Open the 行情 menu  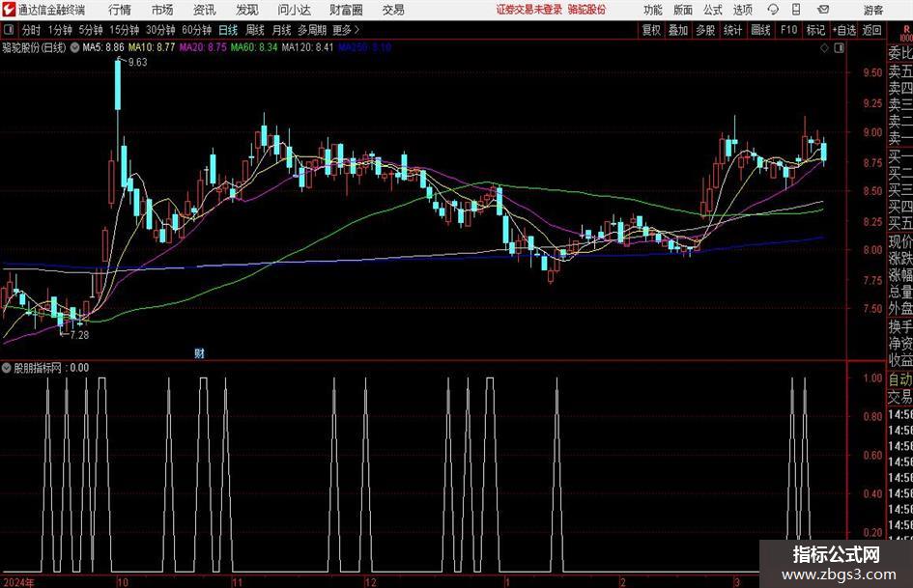(x=120, y=10)
